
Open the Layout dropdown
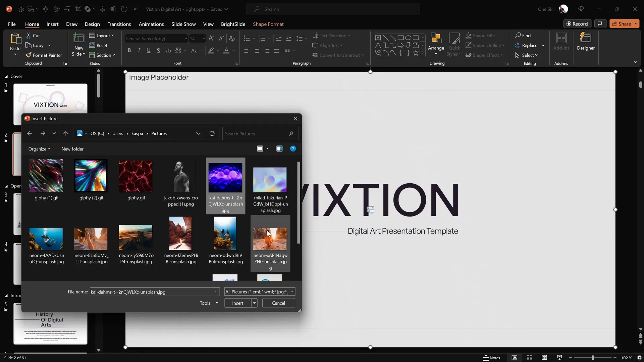(x=102, y=36)
